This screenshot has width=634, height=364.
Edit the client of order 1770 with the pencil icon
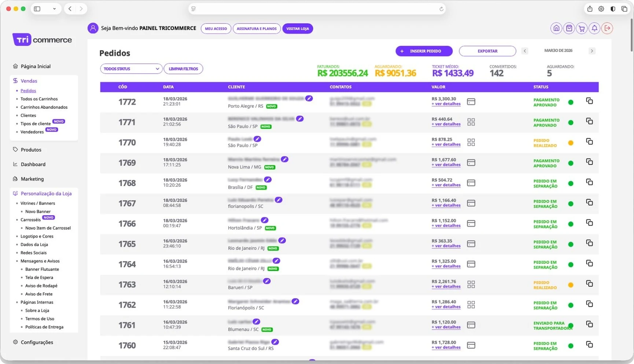click(x=257, y=139)
